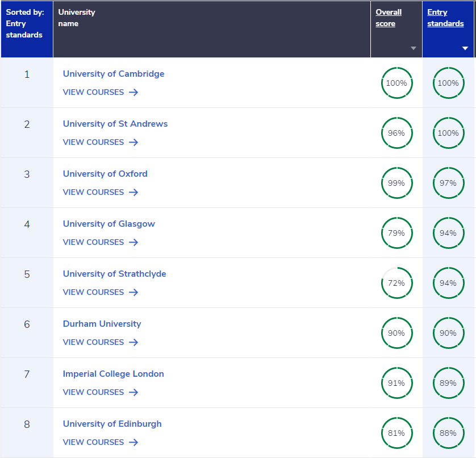Image resolution: width=476 pixels, height=458 pixels.
Task: Click rank number 5 cell
Action: (x=27, y=283)
